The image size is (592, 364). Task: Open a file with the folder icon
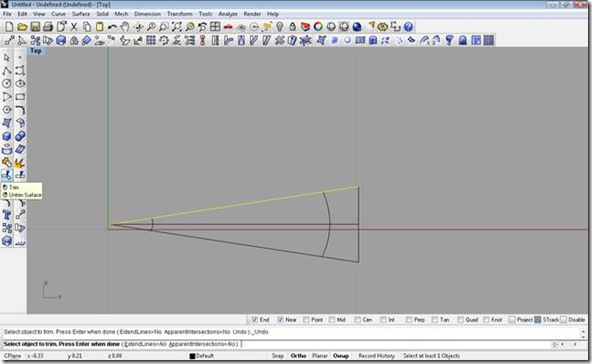[x=22, y=26]
